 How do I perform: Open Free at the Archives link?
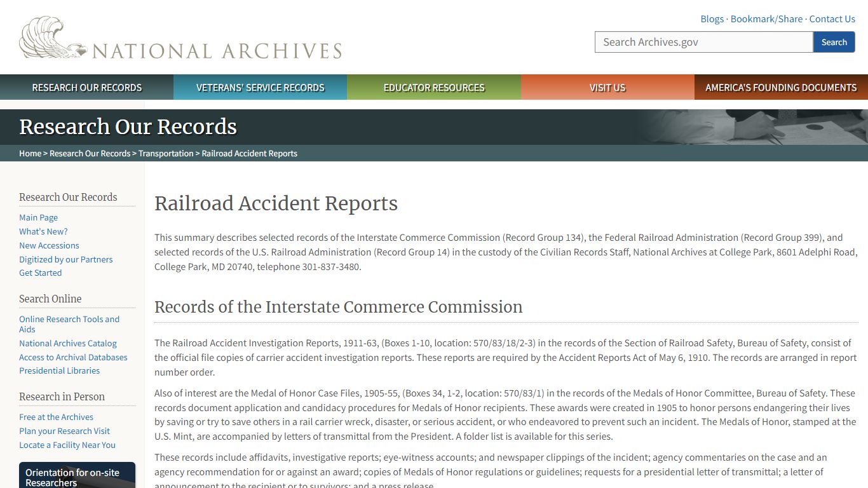56,417
